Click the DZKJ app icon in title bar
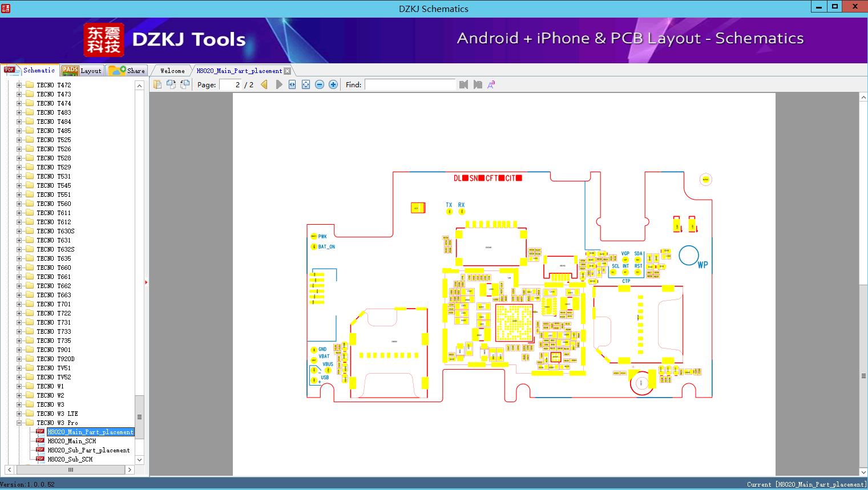Viewport: 868px width, 490px height. click(x=6, y=8)
